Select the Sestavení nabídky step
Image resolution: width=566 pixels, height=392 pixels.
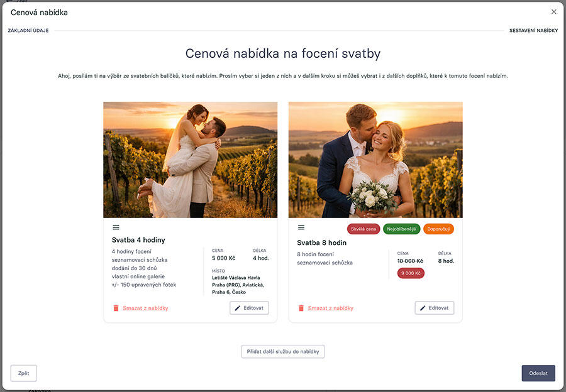(533, 30)
